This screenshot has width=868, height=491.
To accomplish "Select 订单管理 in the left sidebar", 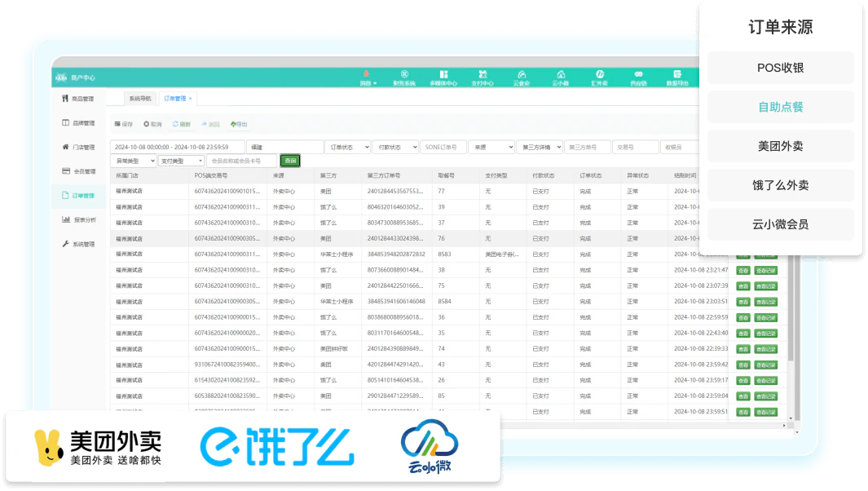I will (78, 196).
